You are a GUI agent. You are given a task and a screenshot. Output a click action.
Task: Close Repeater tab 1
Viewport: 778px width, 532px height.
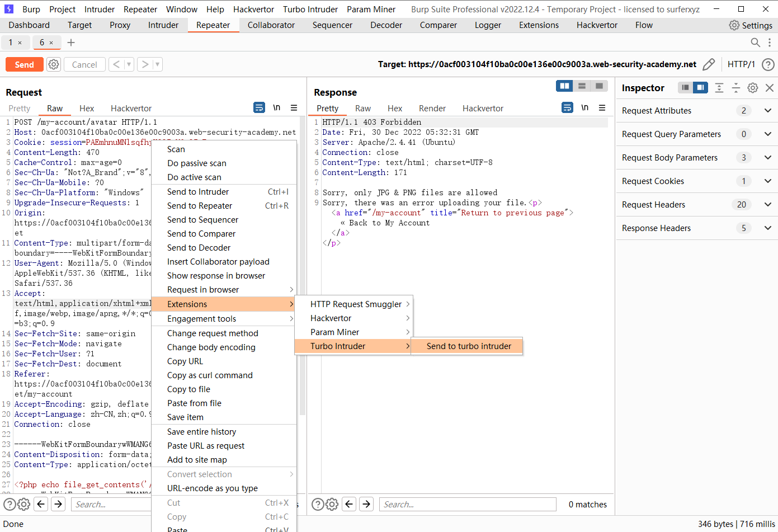click(x=20, y=43)
